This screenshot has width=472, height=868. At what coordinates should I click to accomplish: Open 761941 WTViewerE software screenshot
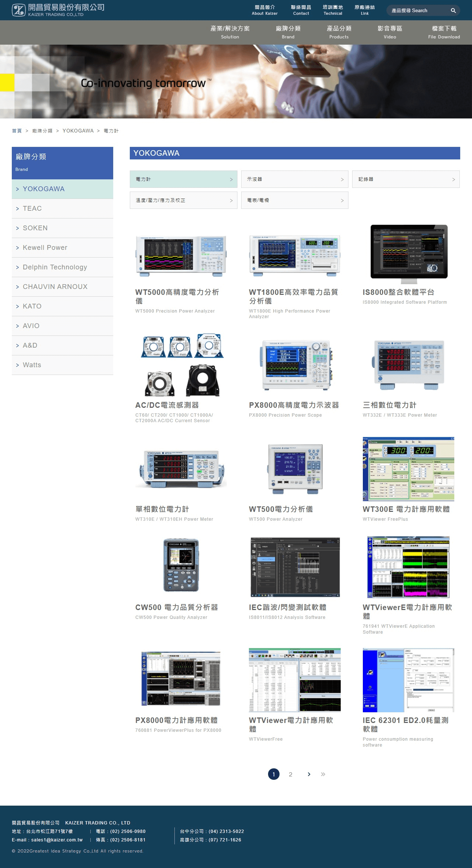[x=409, y=567]
